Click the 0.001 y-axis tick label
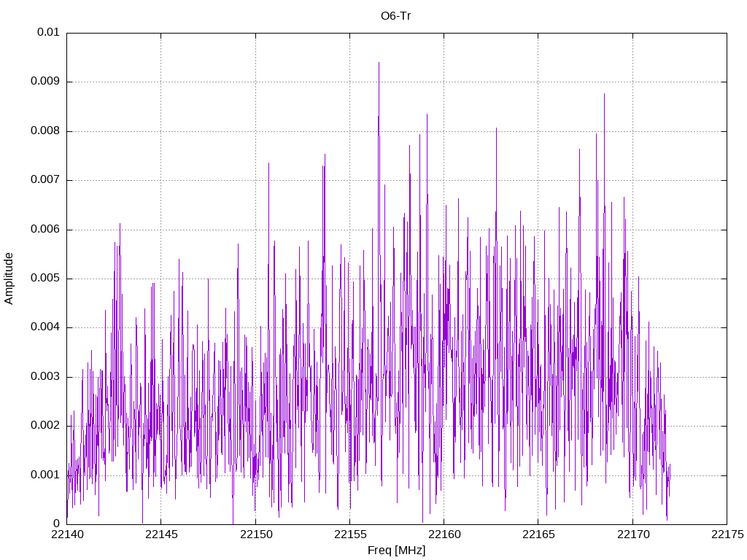This screenshot has height=560, width=747. pyautogui.click(x=45, y=475)
